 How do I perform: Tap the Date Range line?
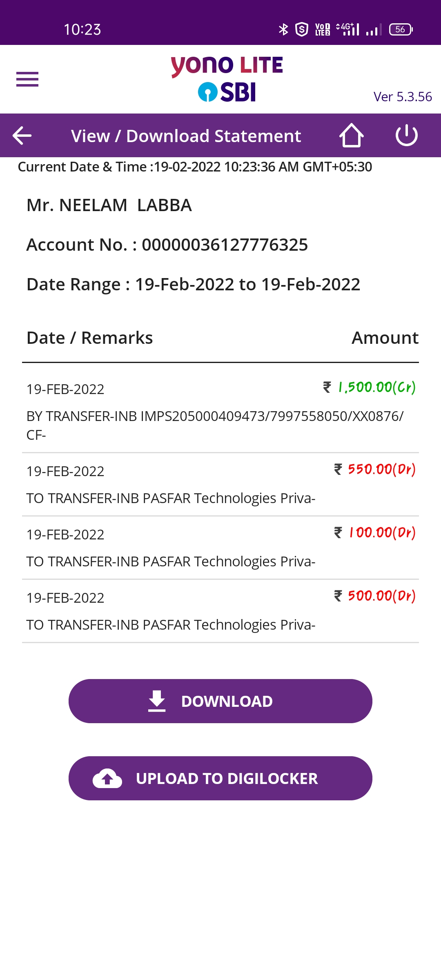(193, 285)
